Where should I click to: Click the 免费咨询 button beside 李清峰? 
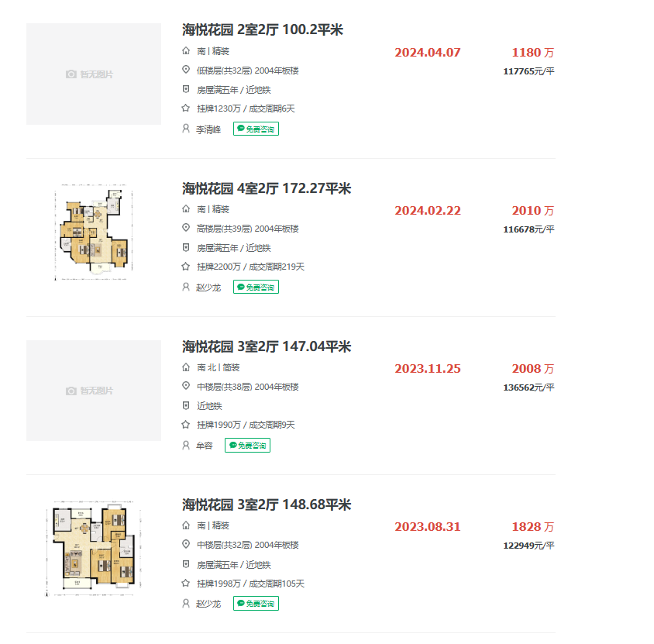click(x=256, y=129)
